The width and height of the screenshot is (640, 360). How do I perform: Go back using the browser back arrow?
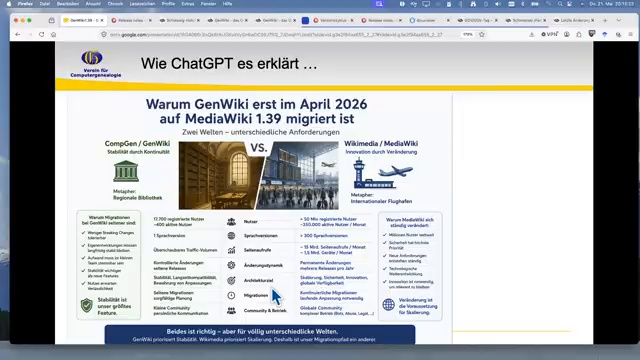point(18,35)
